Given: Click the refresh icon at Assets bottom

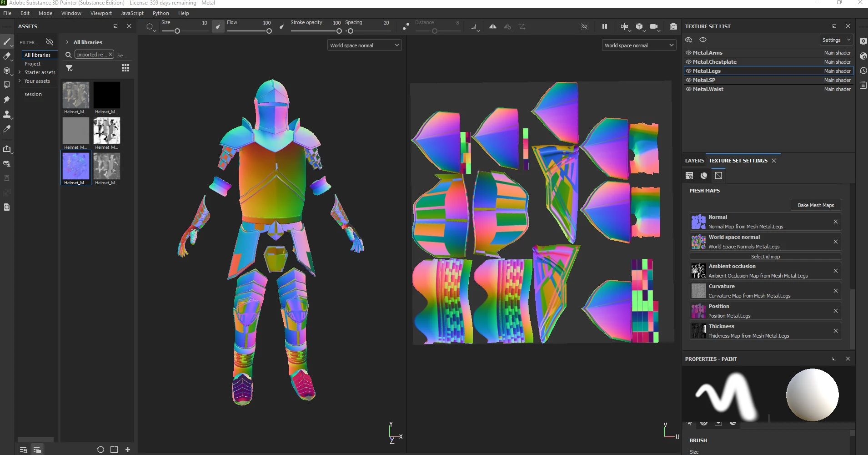Looking at the screenshot, I should pos(100,450).
